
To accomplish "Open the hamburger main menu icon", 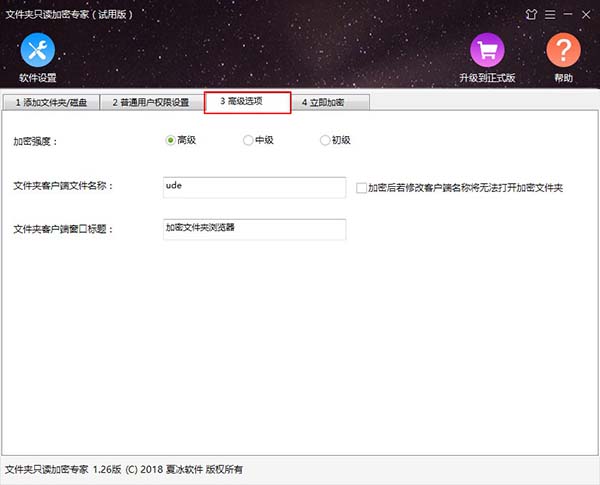I will (x=549, y=13).
